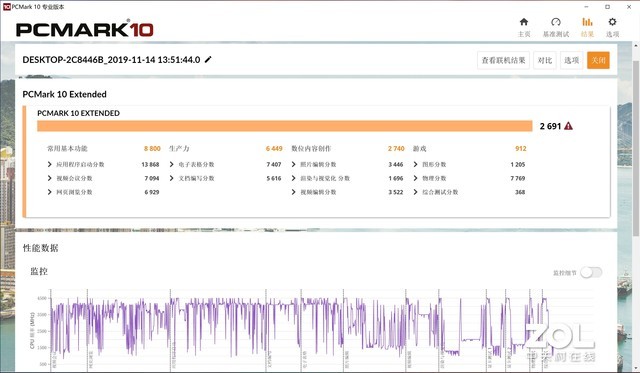Select the Results bar-chart icon

coord(587,22)
